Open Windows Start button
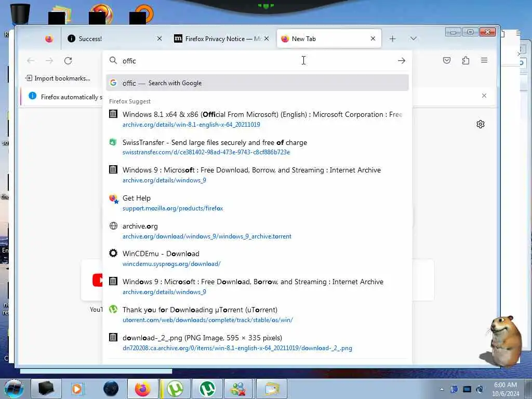This screenshot has height=399, width=532. point(14,389)
